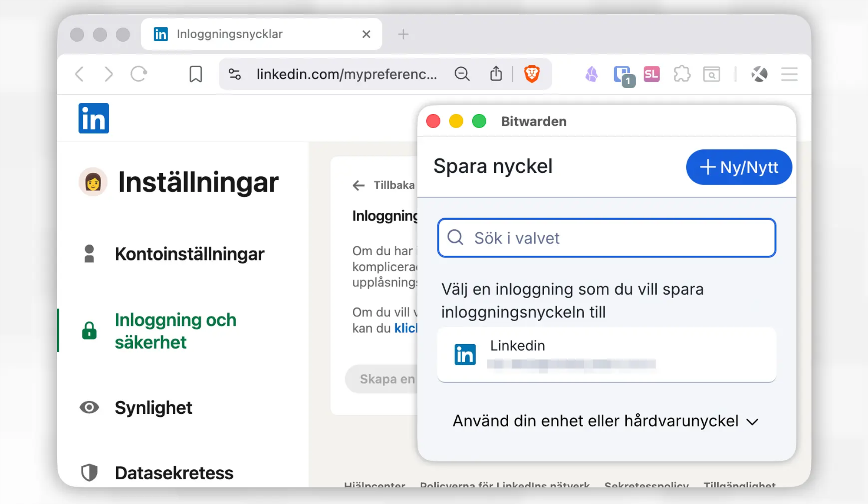868x504 pixels.
Task: Open Inloggning och säkerhet section
Action: coord(175,331)
